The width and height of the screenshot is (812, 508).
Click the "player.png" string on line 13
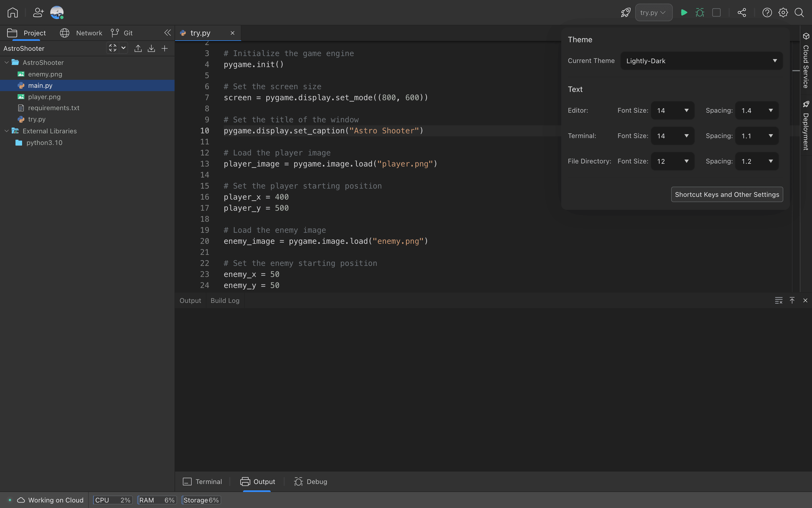point(405,164)
